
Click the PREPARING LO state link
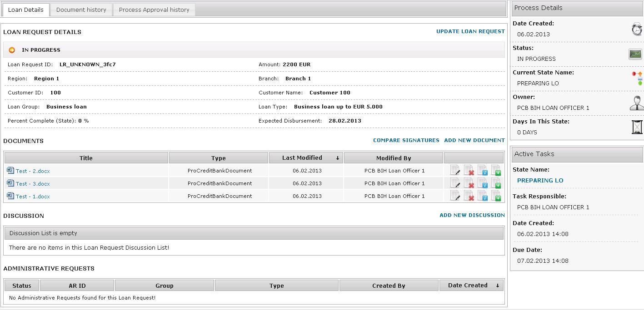point(540,180)
